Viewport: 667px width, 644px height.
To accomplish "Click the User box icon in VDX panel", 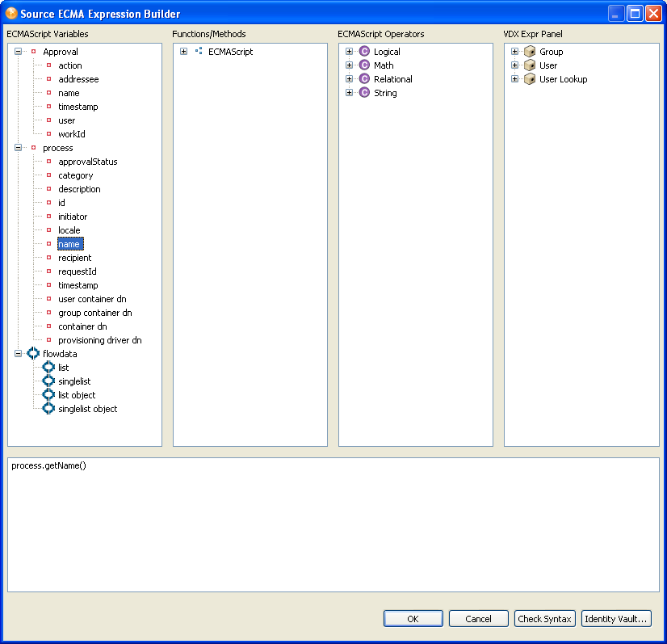I will (x=530, y=65).
